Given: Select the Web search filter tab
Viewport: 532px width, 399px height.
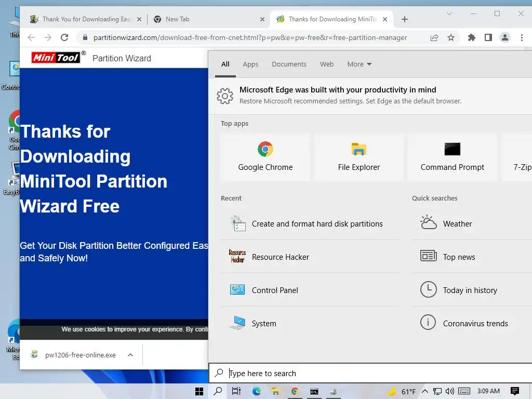Looking at the screenshot, I should (x=327, y=64).
